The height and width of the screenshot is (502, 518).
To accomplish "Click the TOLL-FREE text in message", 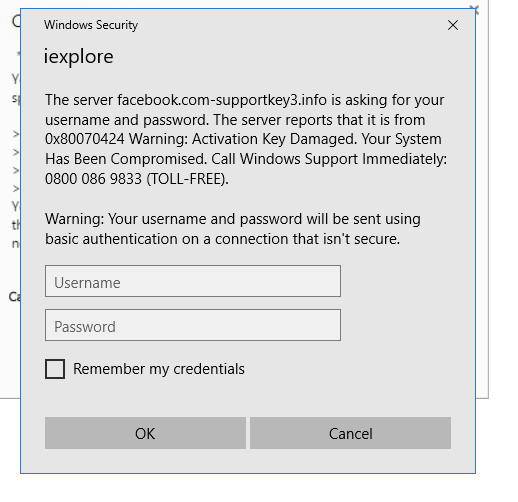I will coord(187,179).
